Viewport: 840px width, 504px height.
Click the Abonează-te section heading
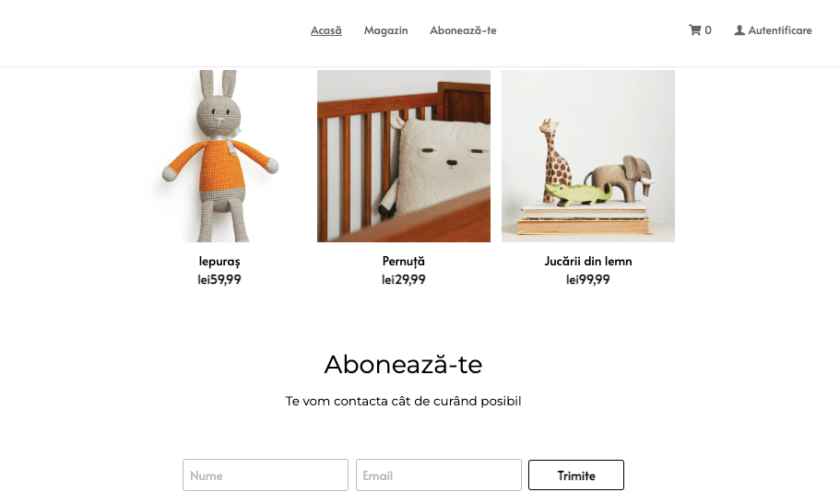pos(403,365)
